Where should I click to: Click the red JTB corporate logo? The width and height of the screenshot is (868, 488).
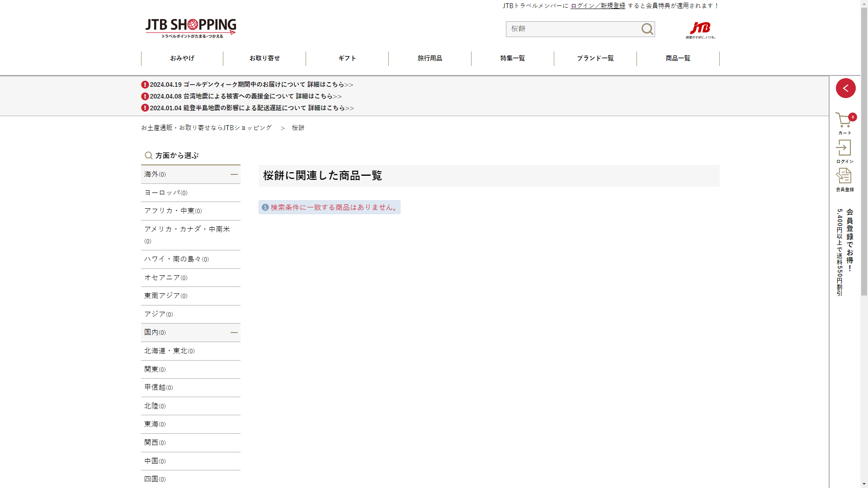(x=700, y=29)
